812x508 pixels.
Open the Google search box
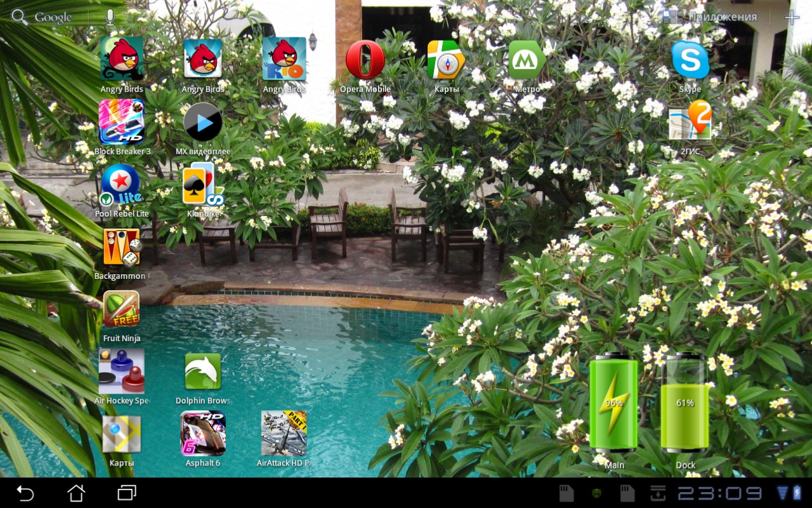click(x=43, y=17)
